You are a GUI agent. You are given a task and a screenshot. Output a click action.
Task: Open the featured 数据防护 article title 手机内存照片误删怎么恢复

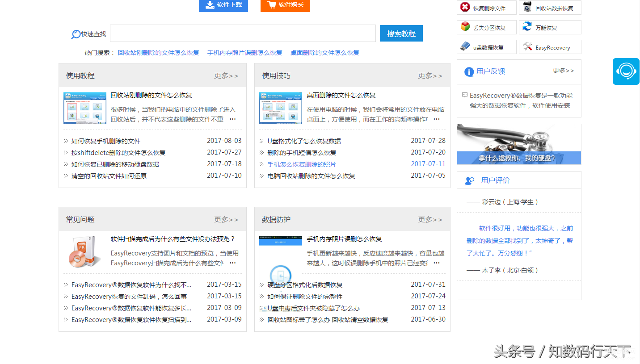(344, 239)
